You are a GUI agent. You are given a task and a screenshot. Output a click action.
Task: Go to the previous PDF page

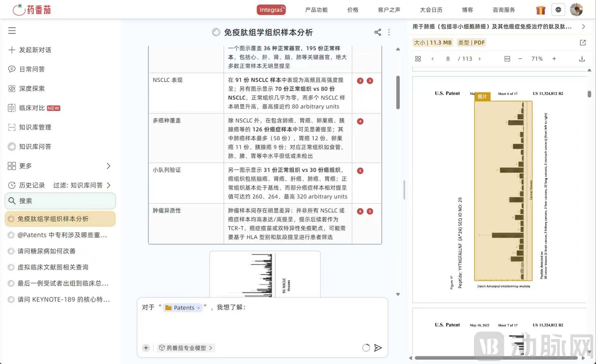(x=432, y=59)
